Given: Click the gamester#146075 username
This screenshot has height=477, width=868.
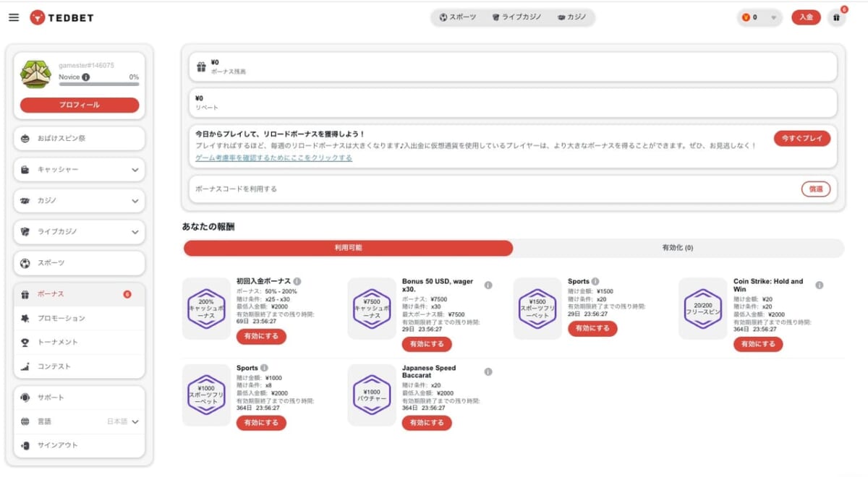Looking at the screenshot, I should [86, 65].
